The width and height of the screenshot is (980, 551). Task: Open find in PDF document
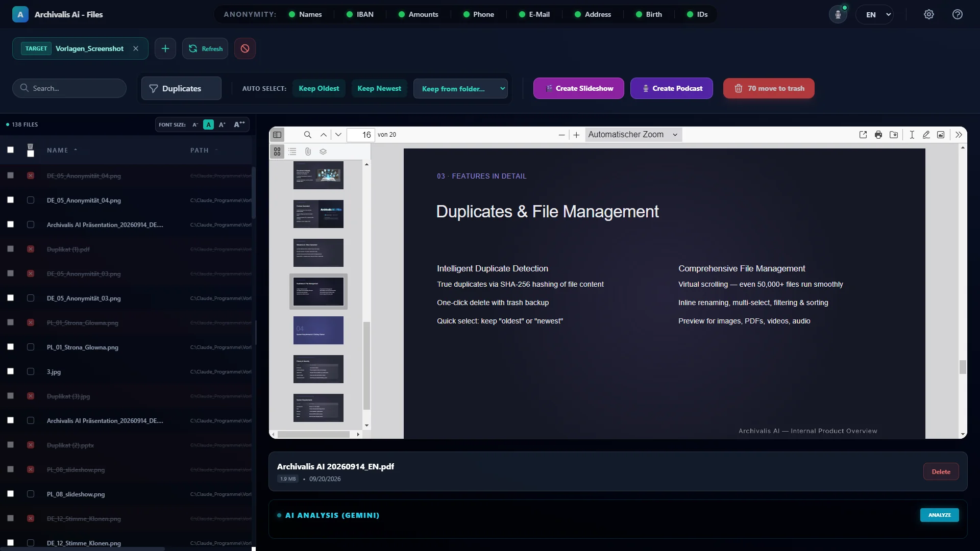tap(308, 135)
